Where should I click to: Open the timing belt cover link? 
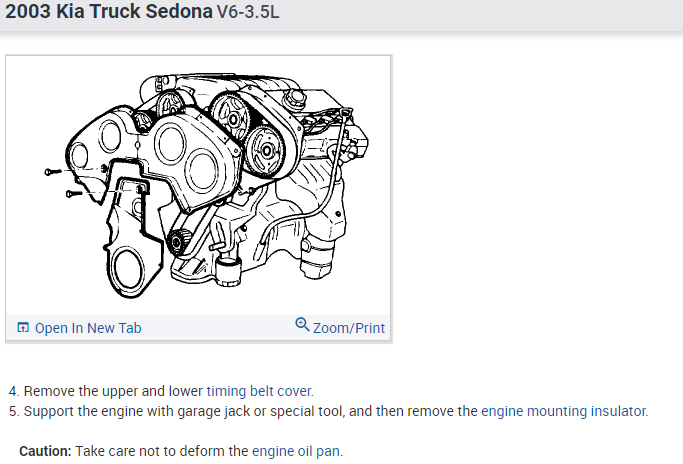click(x=260, y=391)
